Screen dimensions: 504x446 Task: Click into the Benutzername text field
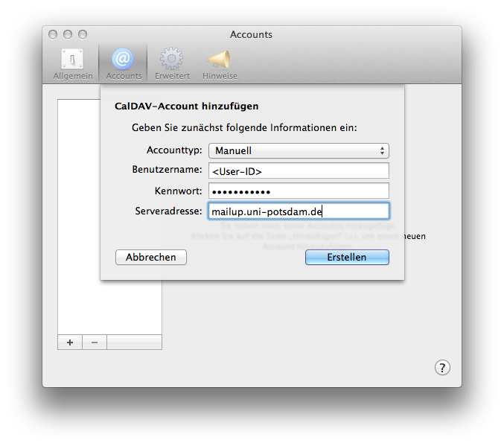[x=299, y=171]
